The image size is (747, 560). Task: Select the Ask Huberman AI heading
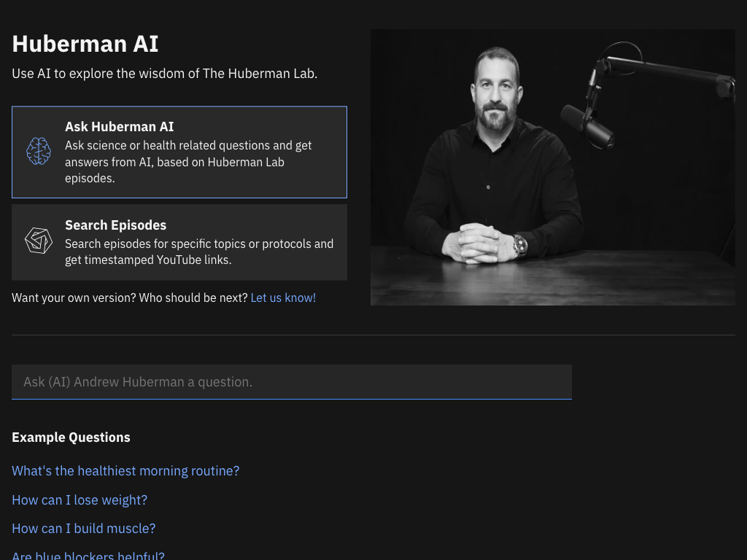coord(120,127)
